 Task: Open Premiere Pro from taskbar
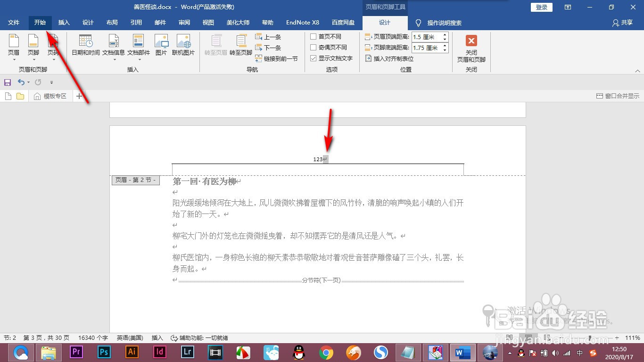pyautogui.click(x=76, y=352)
